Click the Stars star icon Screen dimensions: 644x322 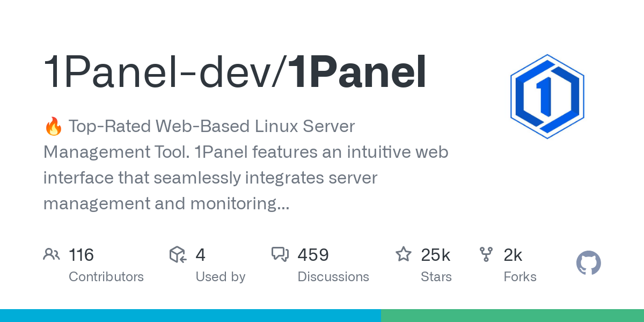pos(404,254)
